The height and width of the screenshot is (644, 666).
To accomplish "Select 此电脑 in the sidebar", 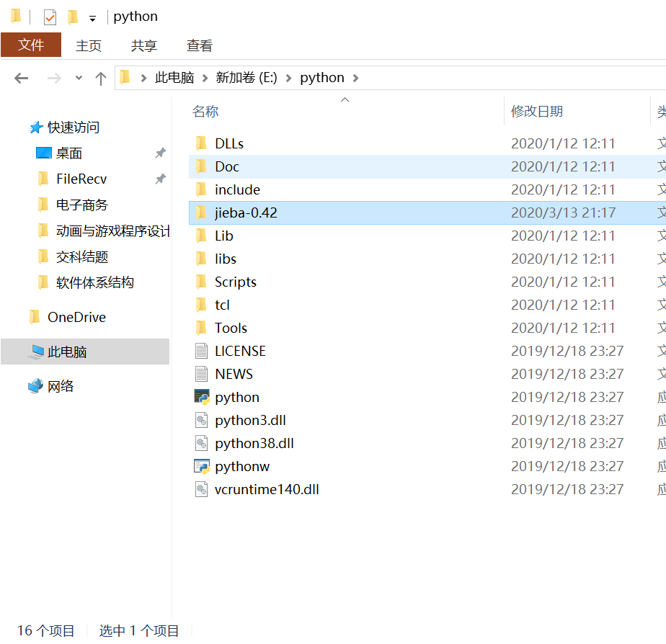I will pyautogui.click(x=71, y=350).
